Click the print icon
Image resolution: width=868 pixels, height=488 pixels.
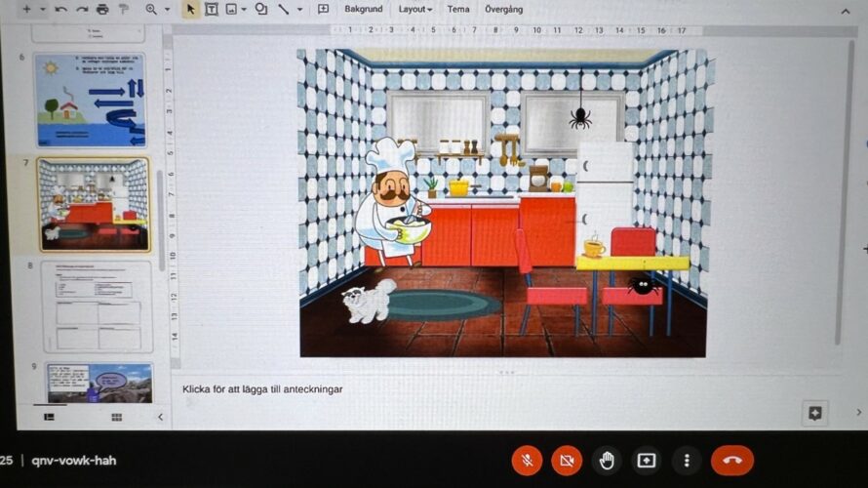(102, 10)
